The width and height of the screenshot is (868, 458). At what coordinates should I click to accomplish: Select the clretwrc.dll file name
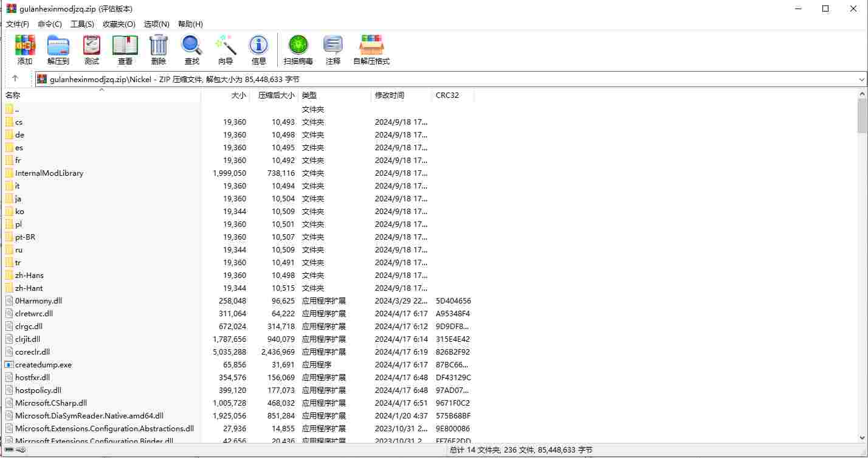(x=34, y=313)
